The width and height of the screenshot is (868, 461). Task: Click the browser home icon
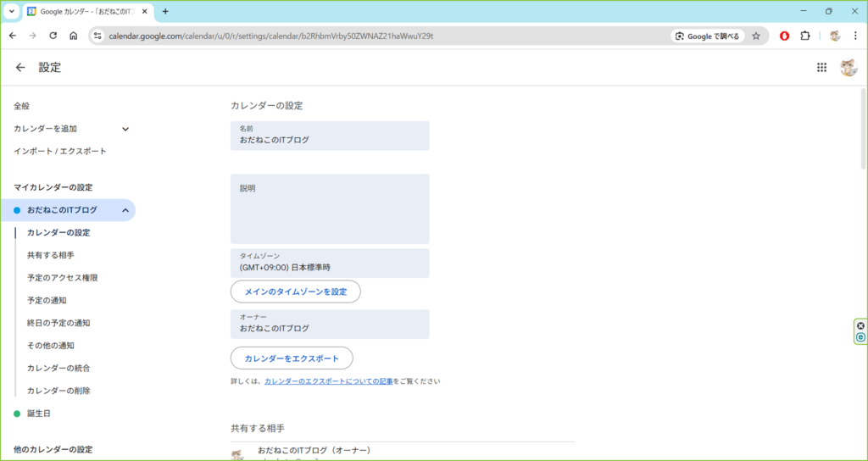[74, 36]
